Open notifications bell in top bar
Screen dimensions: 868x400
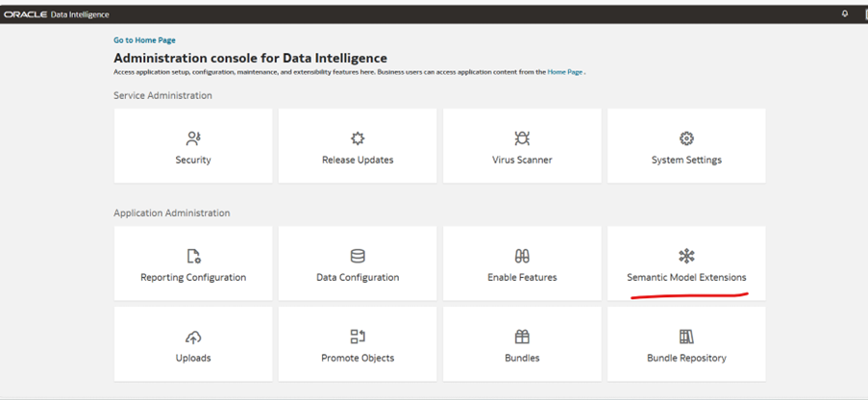click(845, 13)
